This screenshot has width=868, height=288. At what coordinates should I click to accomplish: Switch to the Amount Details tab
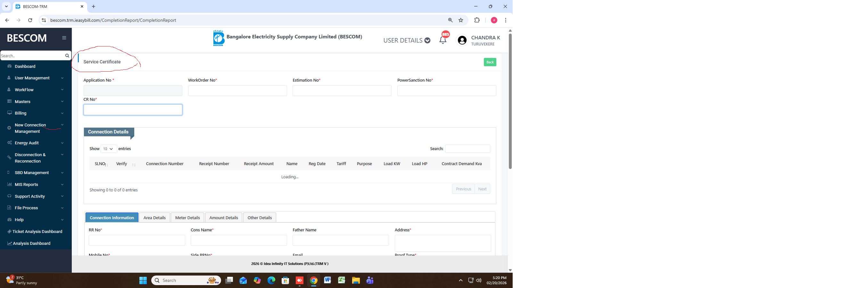(x=224, y=218)
